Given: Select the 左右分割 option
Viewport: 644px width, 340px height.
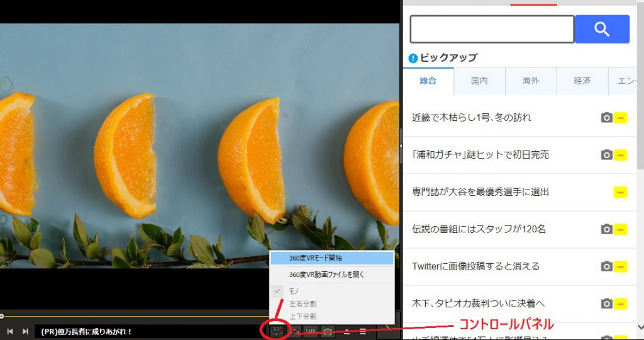Looking at the screenshot, I should [x=332, y=304].
